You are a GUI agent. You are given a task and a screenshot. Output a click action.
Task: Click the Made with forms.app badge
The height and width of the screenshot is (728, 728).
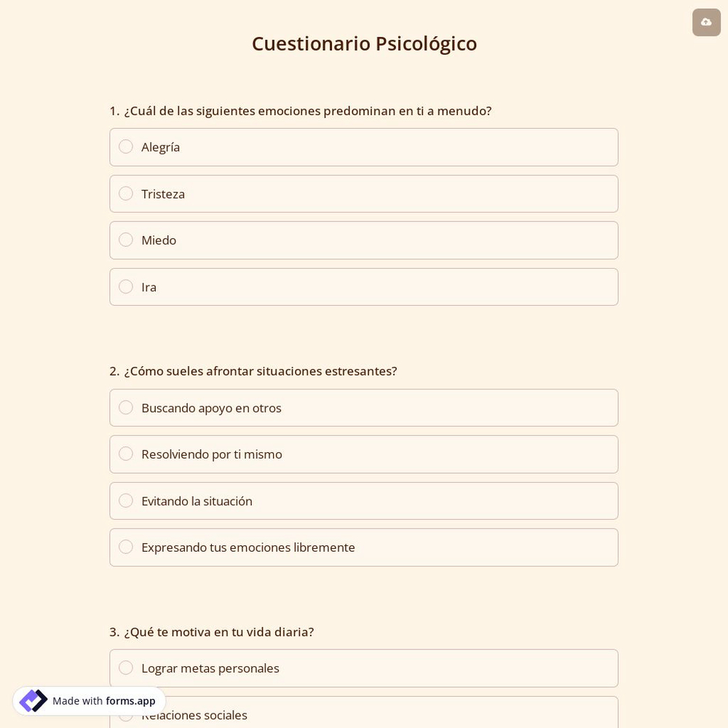89,700
